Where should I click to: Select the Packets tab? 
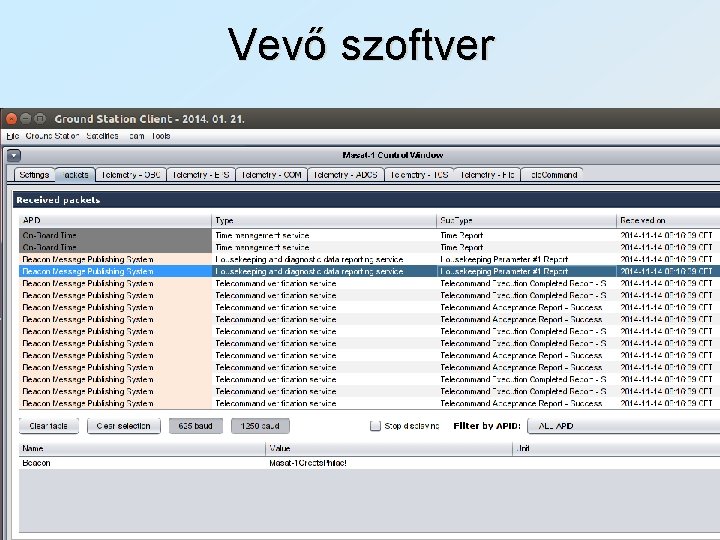click(x=75, y=175)
